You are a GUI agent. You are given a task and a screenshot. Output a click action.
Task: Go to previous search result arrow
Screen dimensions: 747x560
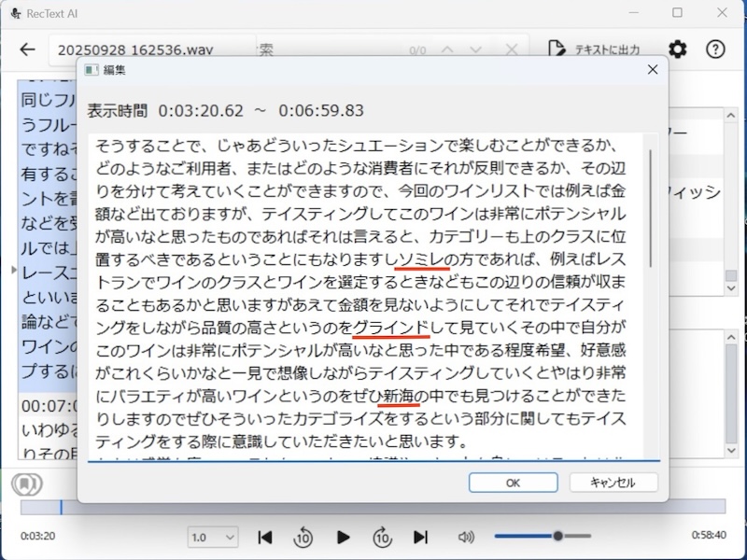pos(446,49)
